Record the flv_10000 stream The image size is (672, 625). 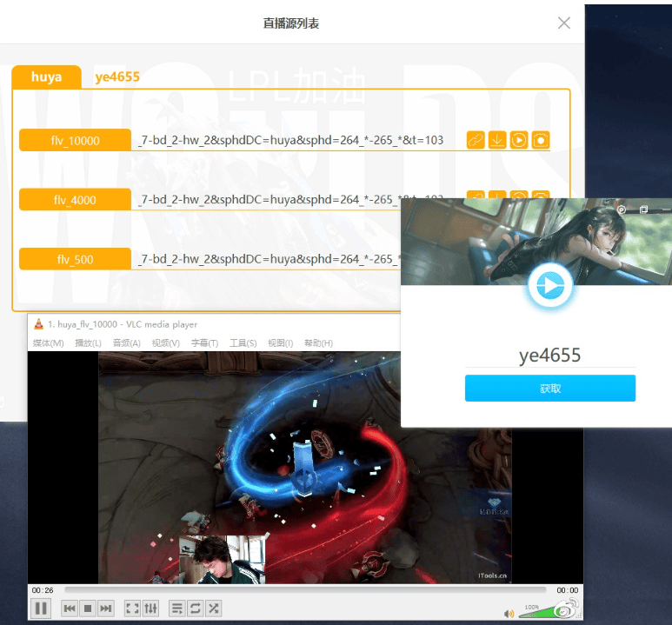click(x=541, y=140)
